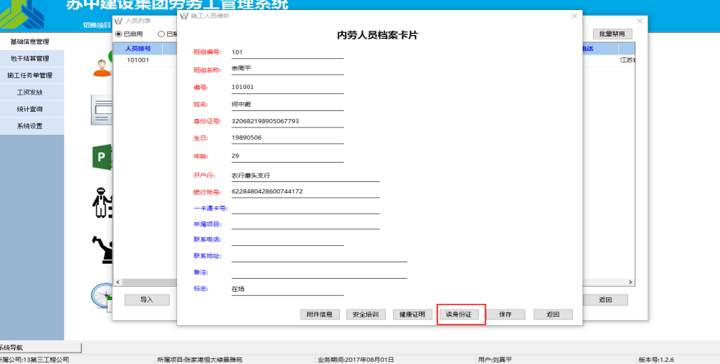The image size is (720, 364).
Task: Open 包干结算管理 in the sidebar
Action: click(x=32, y=59)
